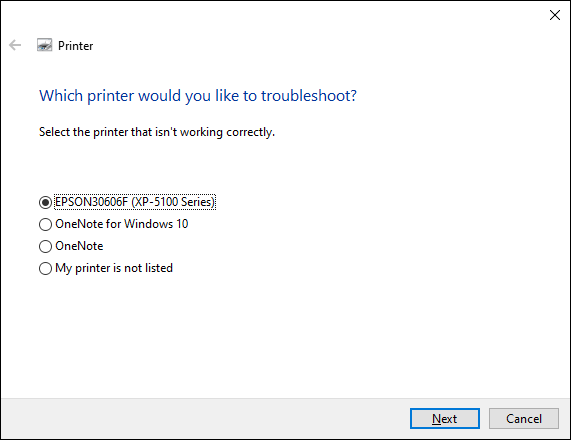Pick the My printer is not listed radio
This screenshot has height=440, width=571.
[x=45, y=268]
